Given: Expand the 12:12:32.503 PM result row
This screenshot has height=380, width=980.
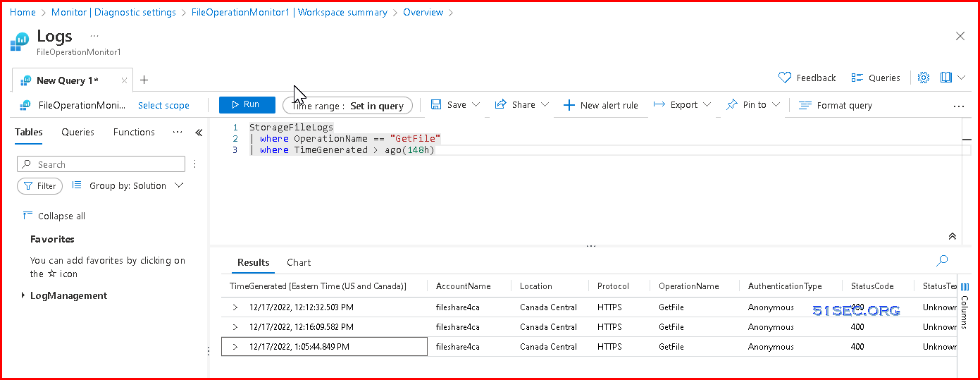Looking at the screenshot, I should (235, 307).
